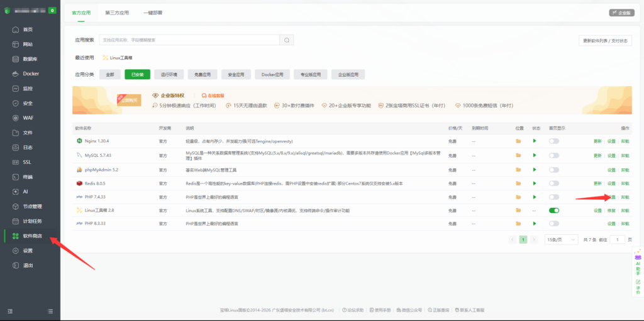Open the 数据库 database section
This screenshot has height=321, width=644.
coord(30,59)
